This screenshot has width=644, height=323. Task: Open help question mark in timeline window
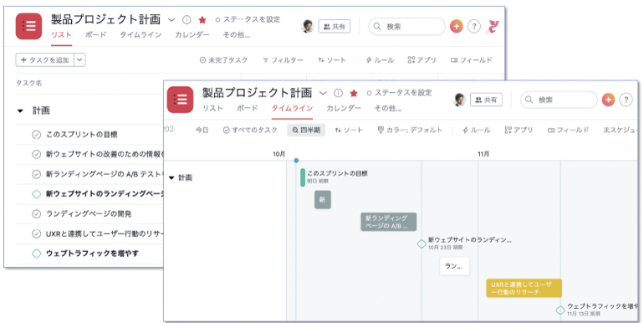[x=626, y=100]
